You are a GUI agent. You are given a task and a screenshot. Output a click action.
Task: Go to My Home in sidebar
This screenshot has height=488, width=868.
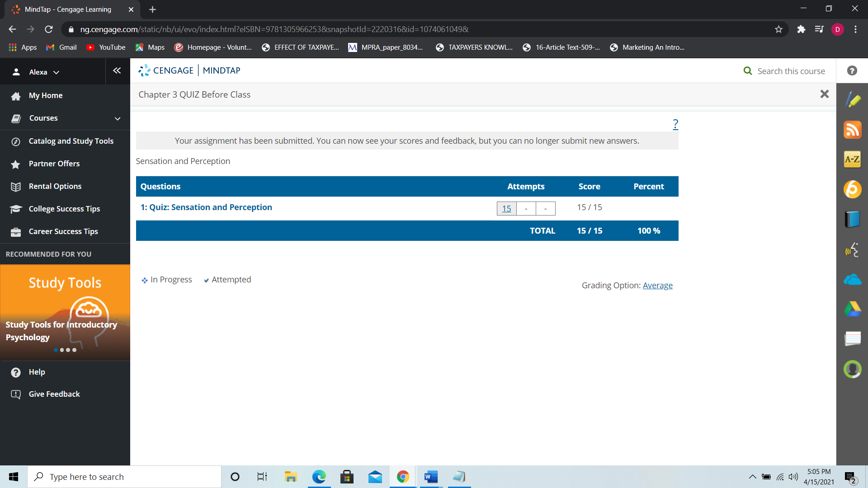(x=46, y=95)
